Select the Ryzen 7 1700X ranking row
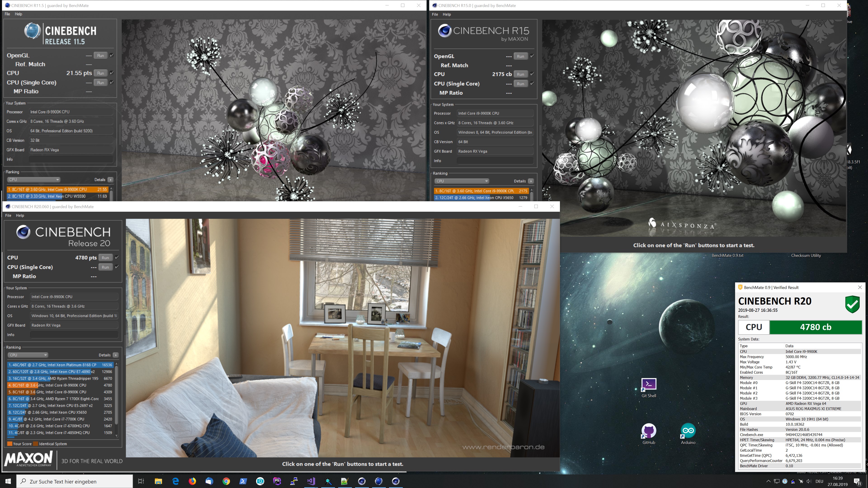This screenshot has width=868, height=488. (60, 399)
